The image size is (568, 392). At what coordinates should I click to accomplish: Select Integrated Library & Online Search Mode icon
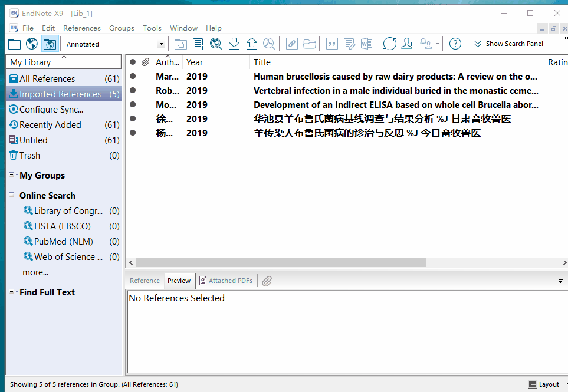(50, 44)
